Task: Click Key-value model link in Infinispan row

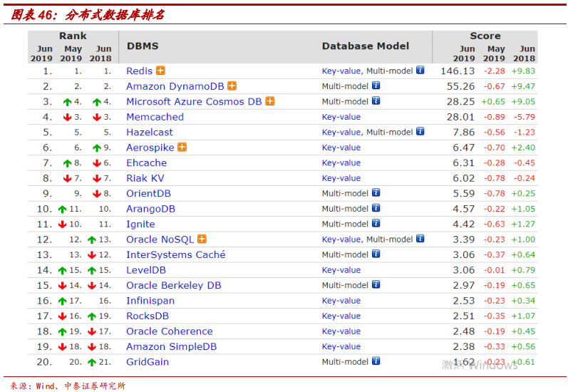Action: [x=341, y=300]
